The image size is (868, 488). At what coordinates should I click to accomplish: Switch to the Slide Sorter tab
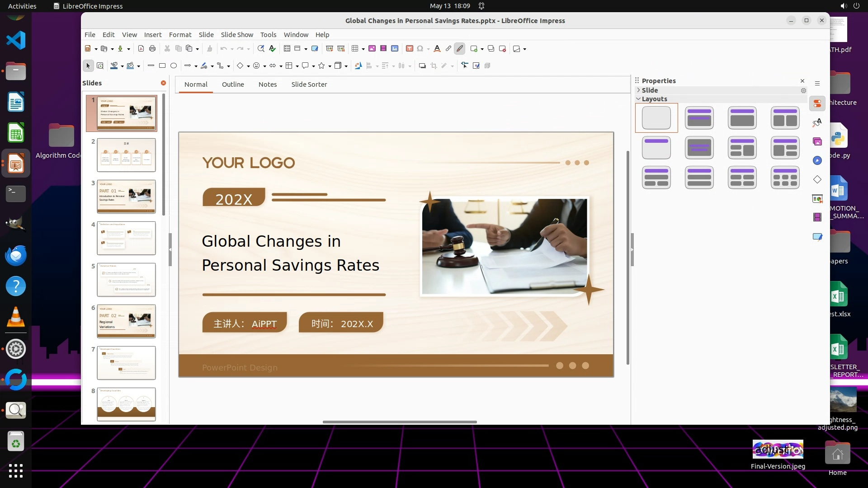coord(309,84)
